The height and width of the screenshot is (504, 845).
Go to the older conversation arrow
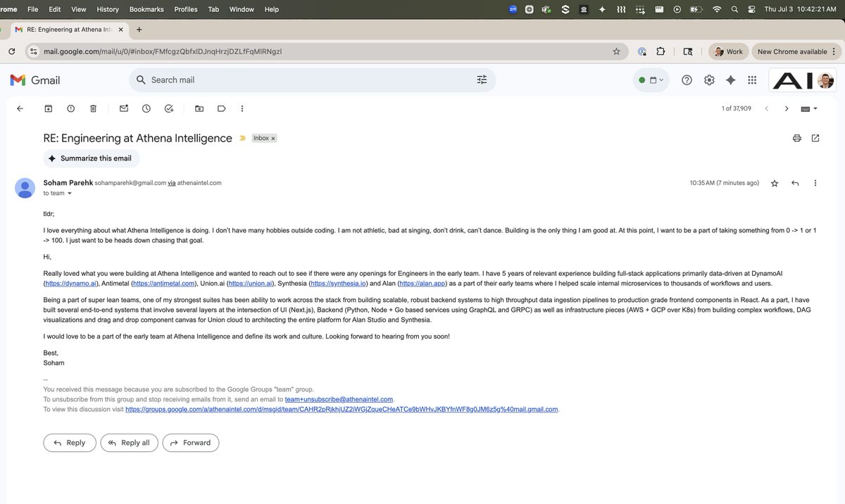[787, 108]
